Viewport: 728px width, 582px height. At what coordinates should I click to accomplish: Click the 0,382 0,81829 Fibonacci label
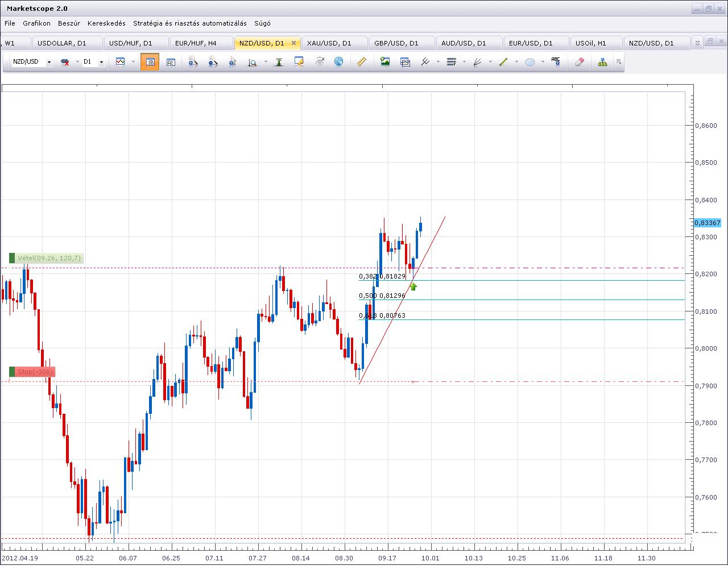[382, 276]
